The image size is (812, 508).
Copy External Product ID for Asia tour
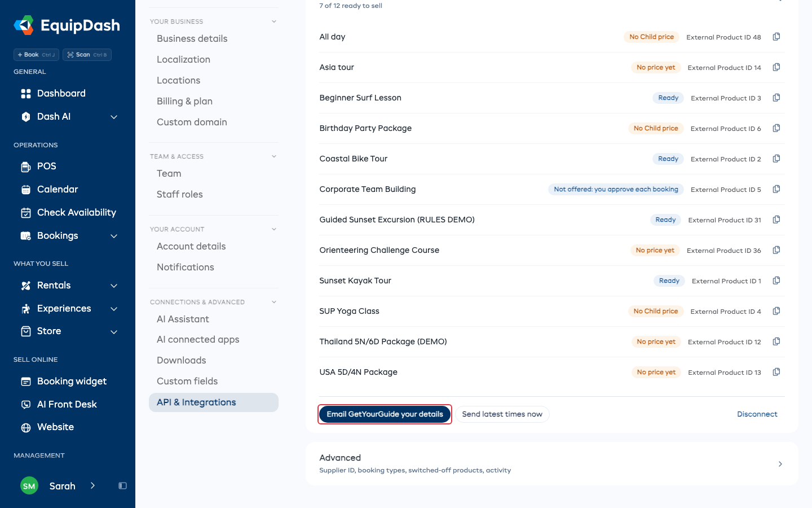click(776, 67)
